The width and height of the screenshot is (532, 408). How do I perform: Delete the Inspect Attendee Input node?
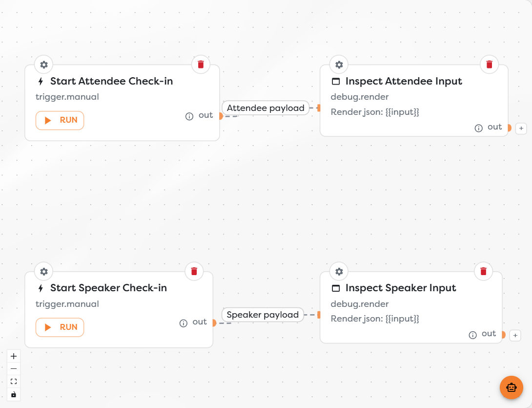tap(489, 64)
